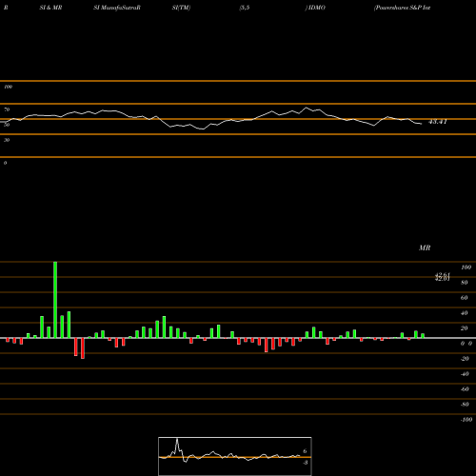Viewport: 476px width, 476px height.
Task: Click the MR axis label '60'
Action: (465, 298)
